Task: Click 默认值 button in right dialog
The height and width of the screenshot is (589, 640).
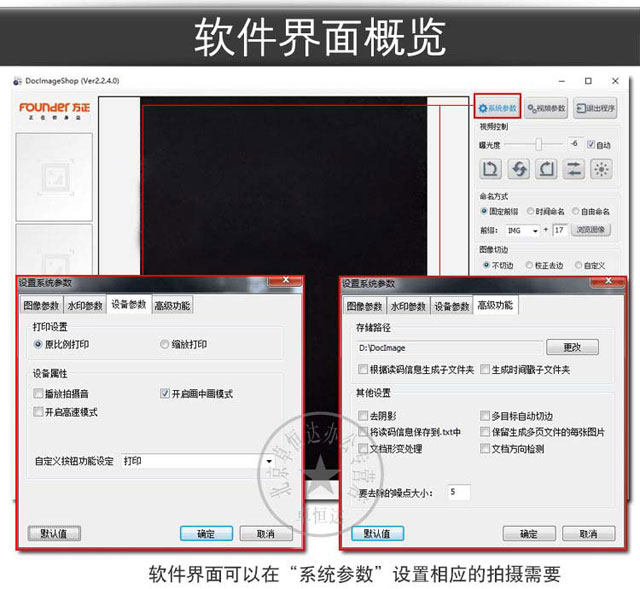Action: 378,533
